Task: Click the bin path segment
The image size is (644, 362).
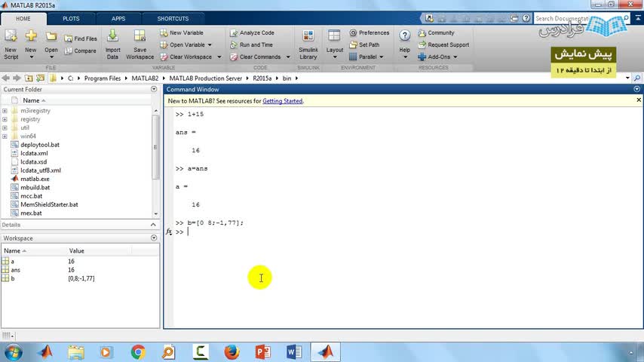Action: pos(287,78)
